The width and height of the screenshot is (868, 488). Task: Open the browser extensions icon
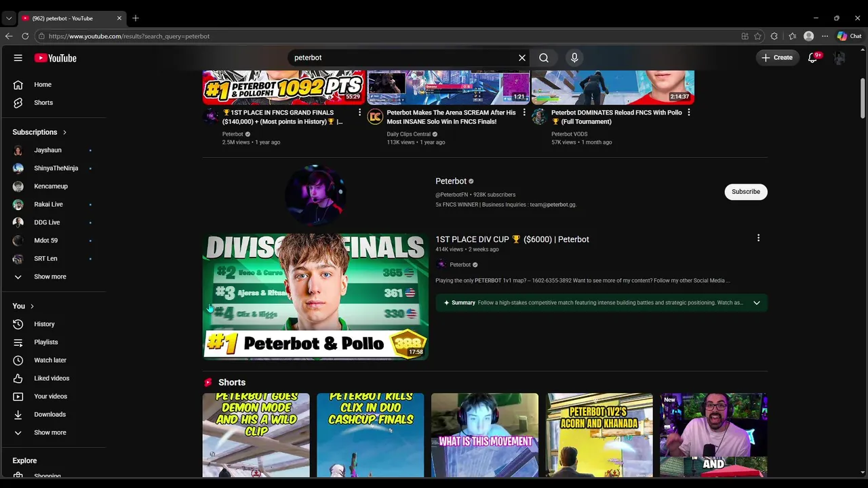tap(774, 36)
